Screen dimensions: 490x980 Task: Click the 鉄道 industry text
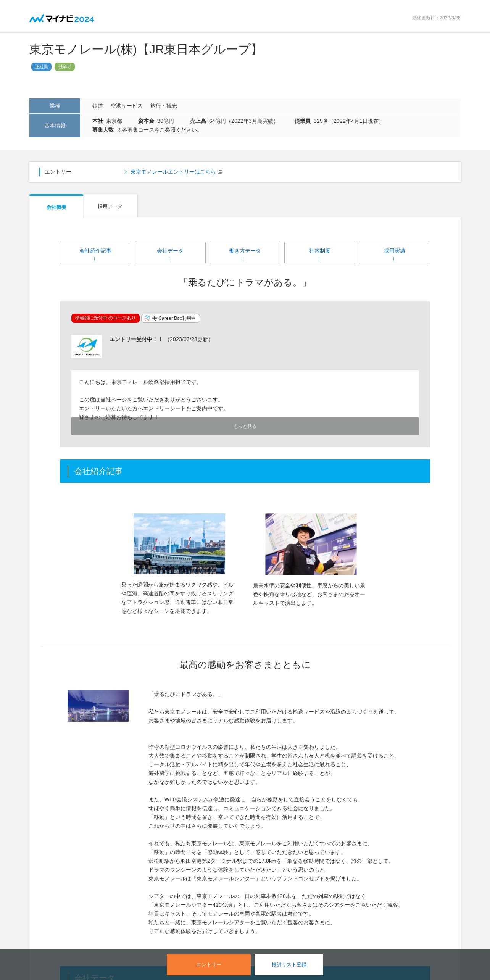[98, 106]
